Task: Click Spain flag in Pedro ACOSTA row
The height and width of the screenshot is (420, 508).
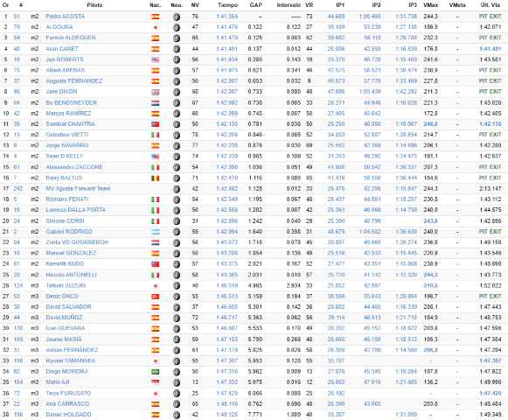Action: click(x=155, y=17)
